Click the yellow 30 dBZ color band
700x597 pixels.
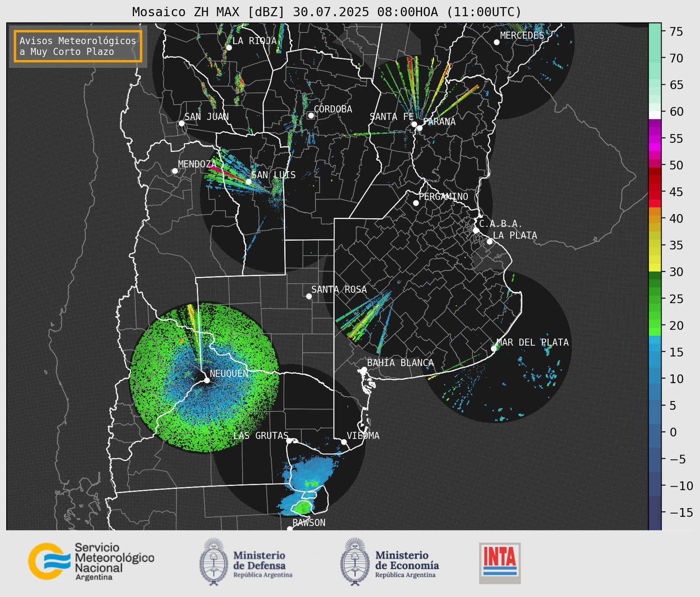coord(654,268)
